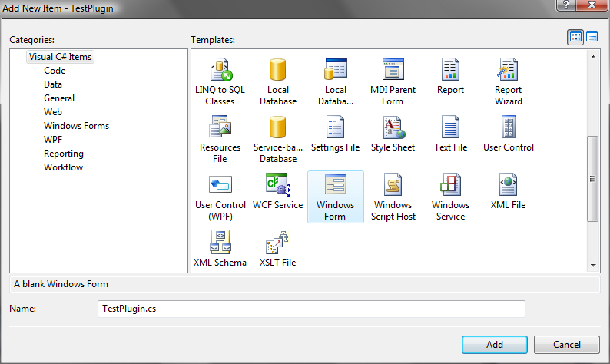Screen dimensions: 610x364
Task: Click the Name field containing TestPlugin.cs
Action: point(311,309)
